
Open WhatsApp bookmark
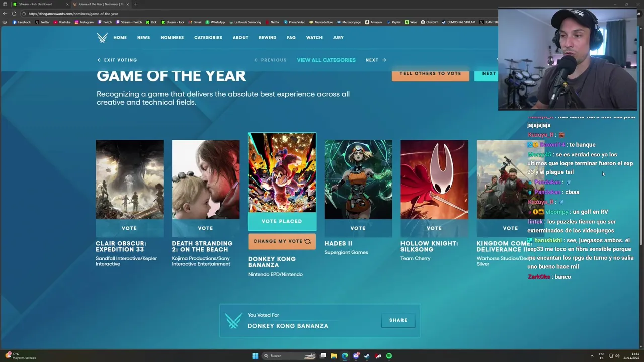tap(215, 22)
